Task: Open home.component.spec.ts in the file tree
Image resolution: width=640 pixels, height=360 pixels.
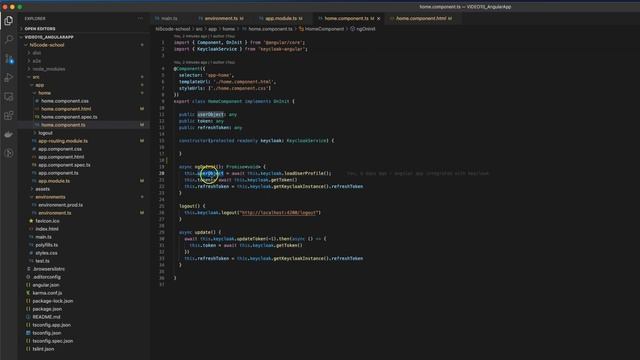Action: (x=69, y=117)
